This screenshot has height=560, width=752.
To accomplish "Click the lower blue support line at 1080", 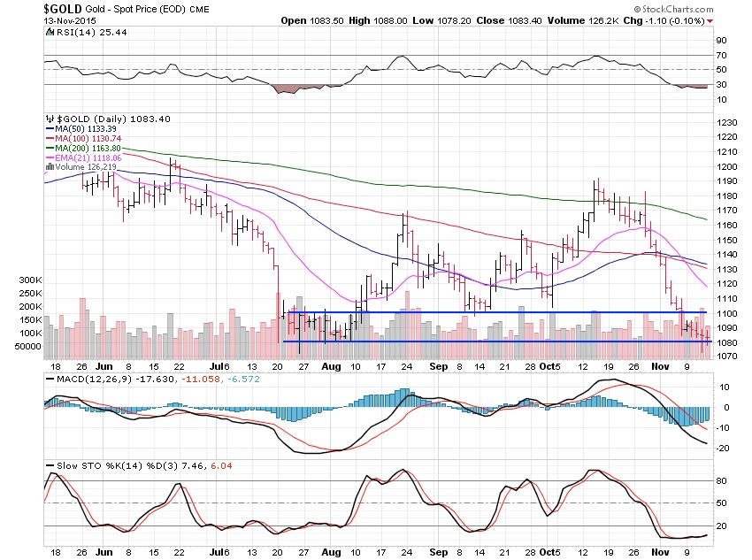I will [x=497, y=341].
